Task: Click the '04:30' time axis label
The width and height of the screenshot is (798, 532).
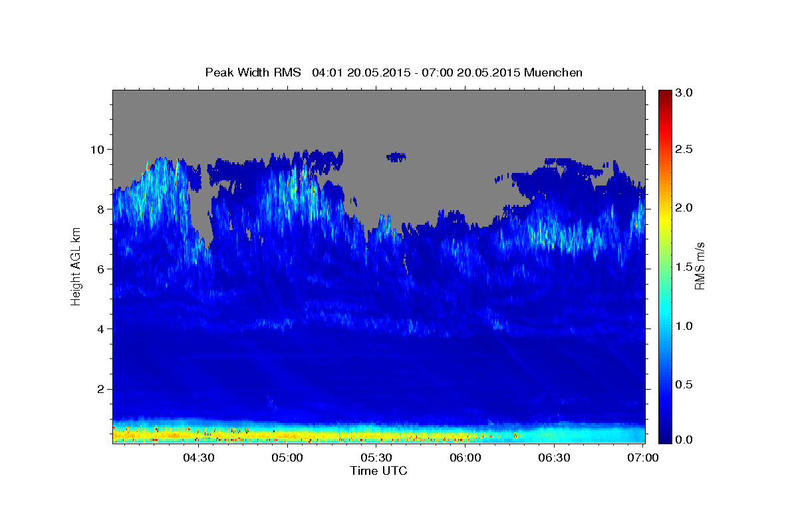Action: pos(198,458)
